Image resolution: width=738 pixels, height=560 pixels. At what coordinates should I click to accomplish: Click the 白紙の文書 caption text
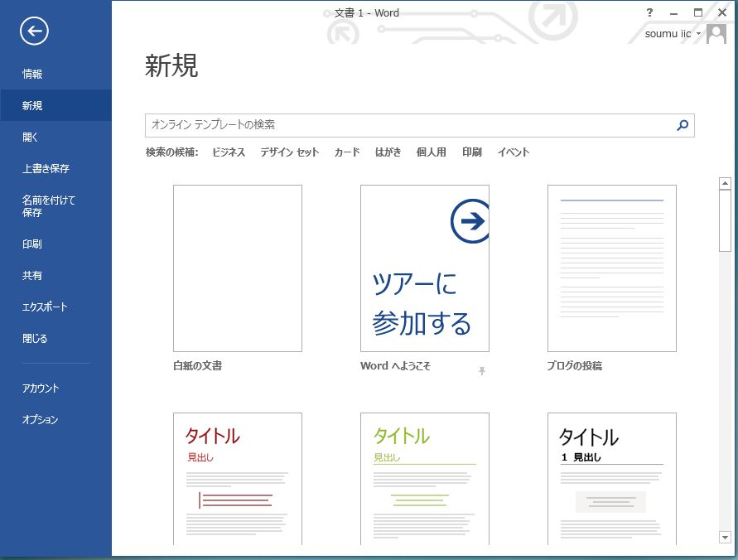(x=198, y=365)
